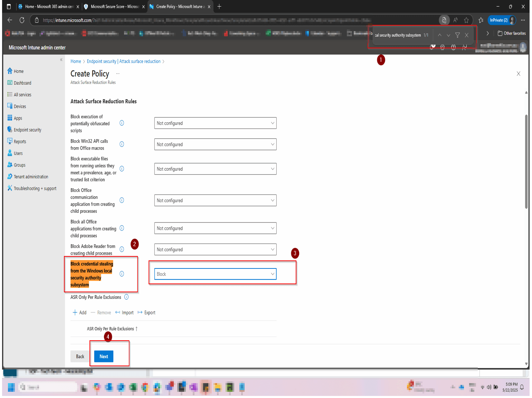Image resolution: width=532 pixels, height=398 pixels.
Task: Open Attack surface reduction breadcrumb link
Action: (x=140, y=61)
